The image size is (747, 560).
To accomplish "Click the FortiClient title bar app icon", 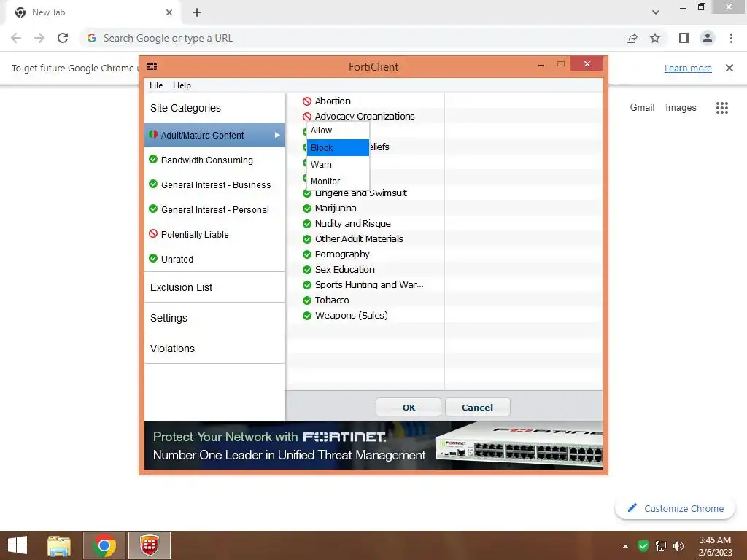I will coord(152,66).
